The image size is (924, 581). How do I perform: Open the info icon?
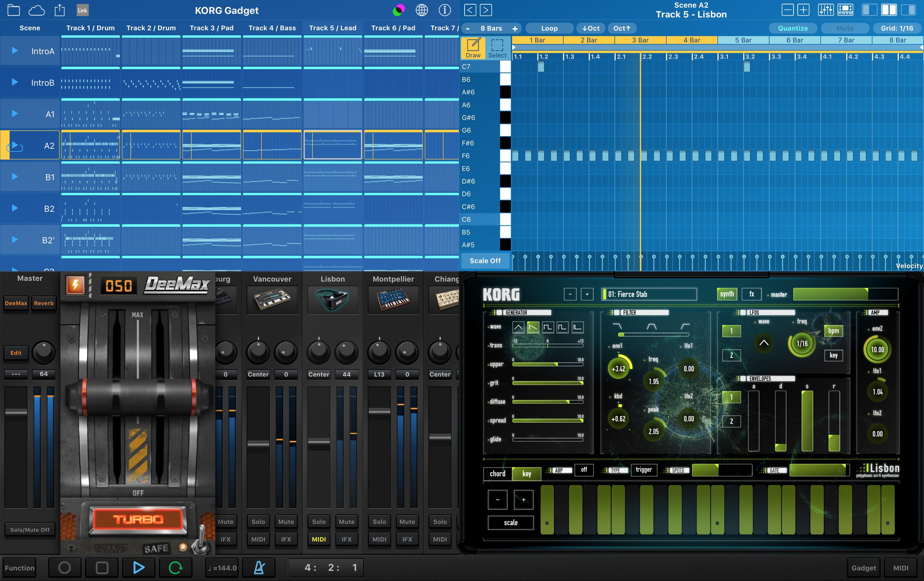pyautogui.click(x=445, y=10)
